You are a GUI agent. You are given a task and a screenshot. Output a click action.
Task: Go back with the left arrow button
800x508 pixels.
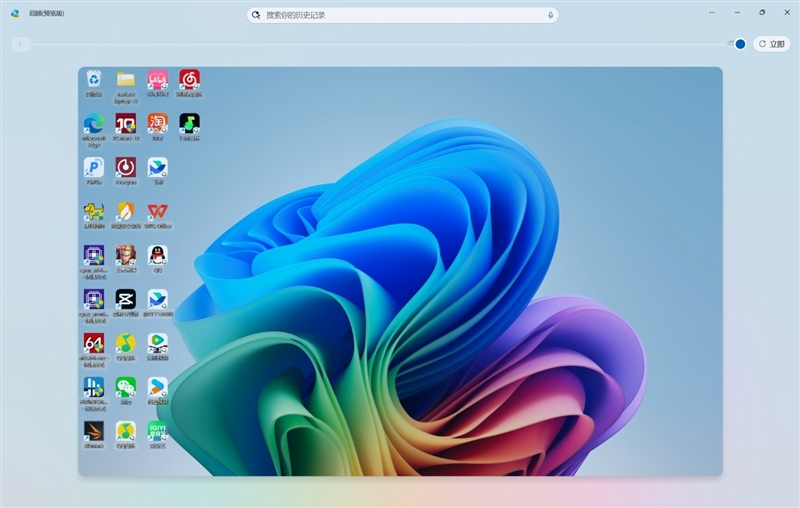[x=21, y=44]
